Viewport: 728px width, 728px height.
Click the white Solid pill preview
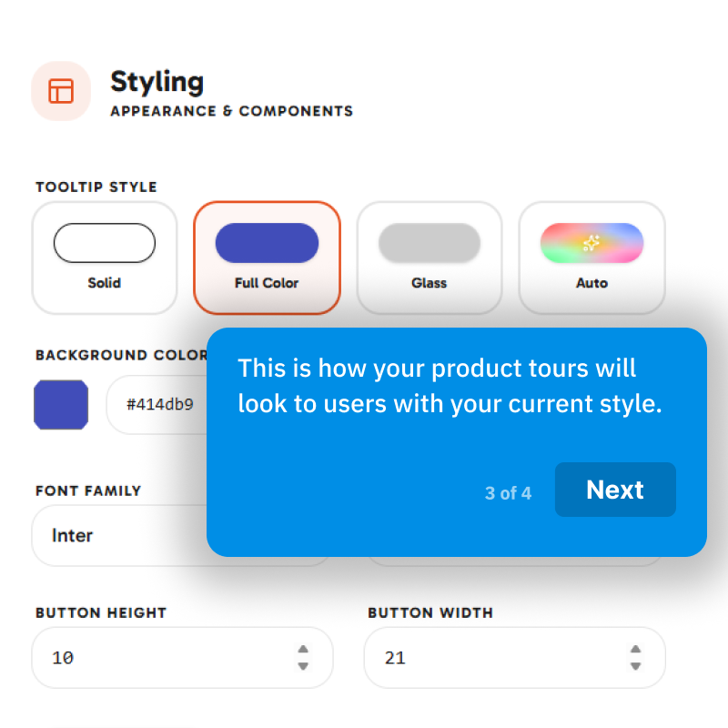tap(105, 243)
